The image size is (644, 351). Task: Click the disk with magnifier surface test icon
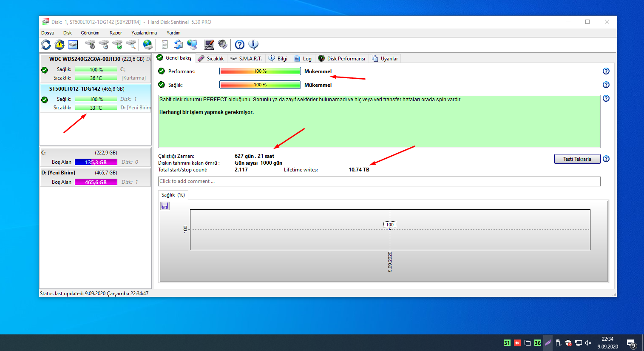[x=131, y=44]
